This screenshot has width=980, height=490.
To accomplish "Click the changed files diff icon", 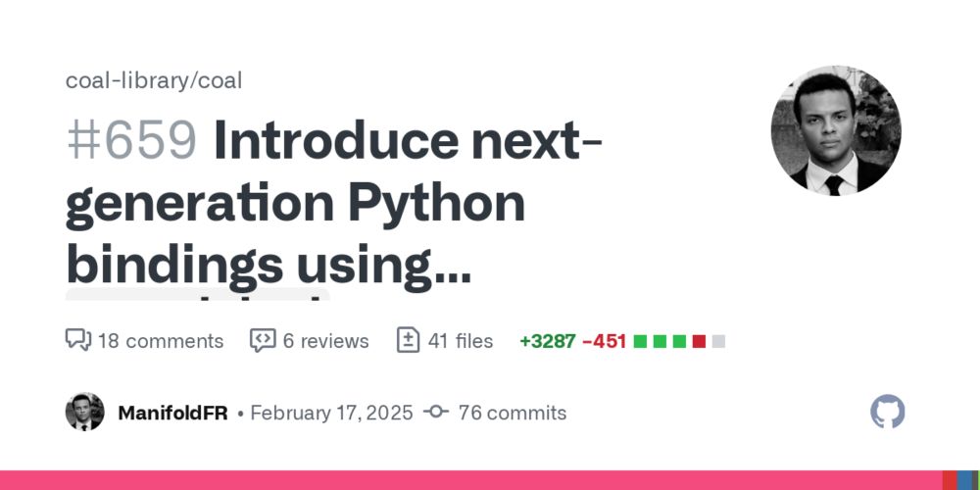I will click(408, 340).
